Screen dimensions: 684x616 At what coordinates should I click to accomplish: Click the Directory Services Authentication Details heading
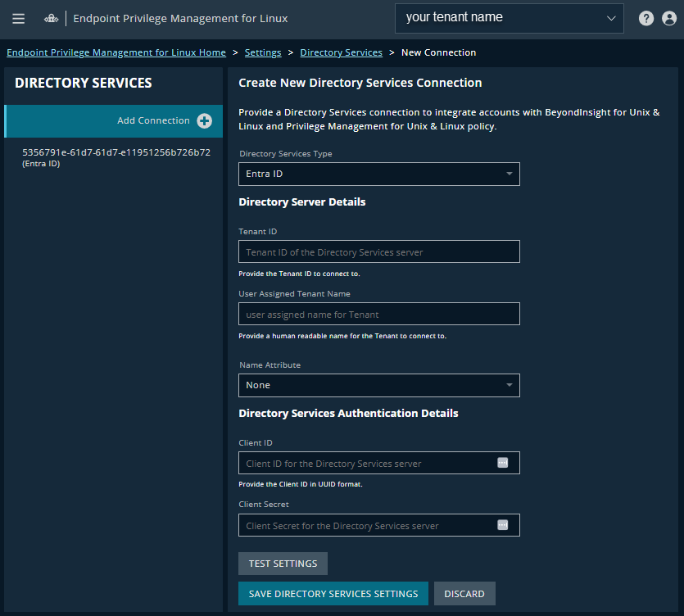[x=348, y=413]
